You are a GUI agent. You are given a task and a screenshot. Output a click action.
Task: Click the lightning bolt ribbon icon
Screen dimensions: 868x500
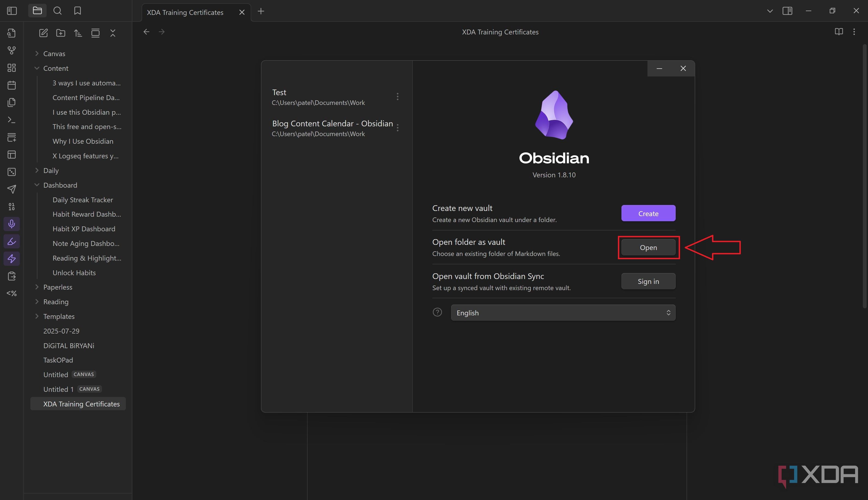point(11,259)
